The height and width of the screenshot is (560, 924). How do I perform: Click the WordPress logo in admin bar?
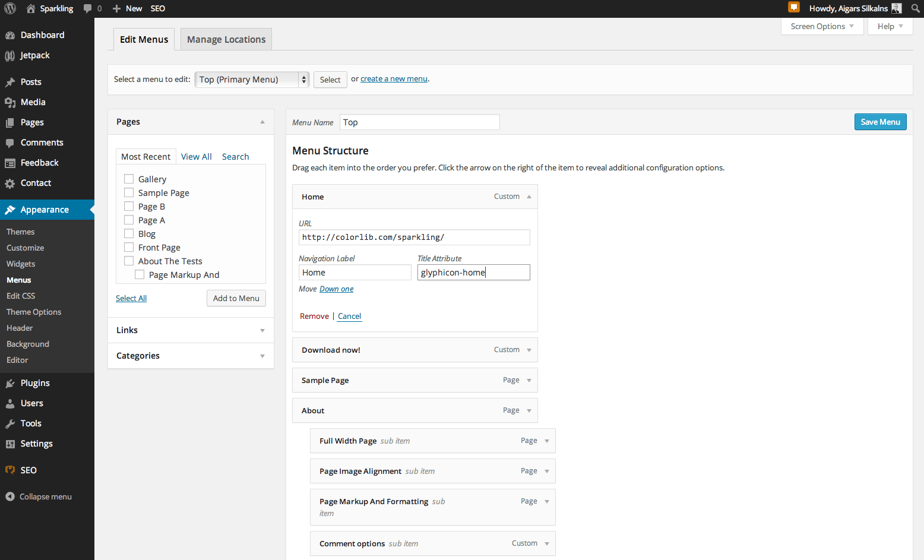click(10, 8)
